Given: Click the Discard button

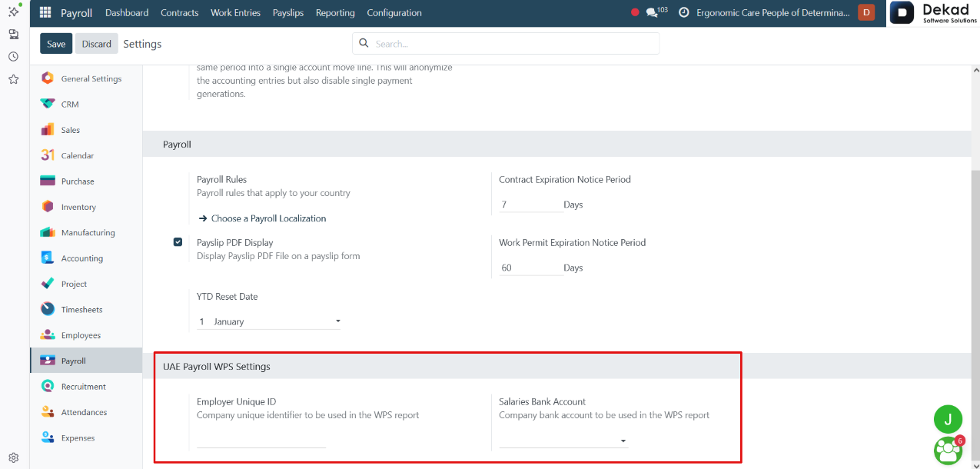Looking at the screenshot, I should click(97, 44).
